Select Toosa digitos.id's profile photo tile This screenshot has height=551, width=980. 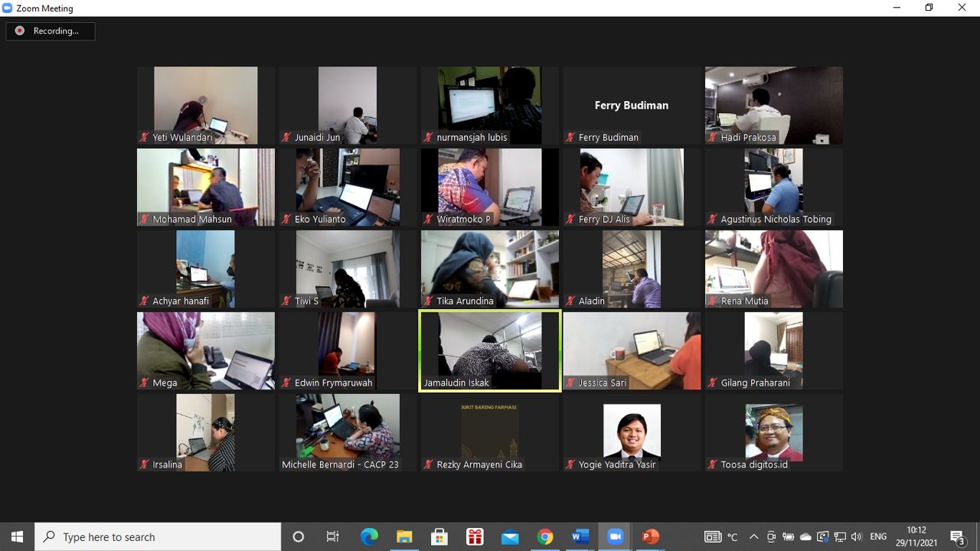[x=774, y=432]
